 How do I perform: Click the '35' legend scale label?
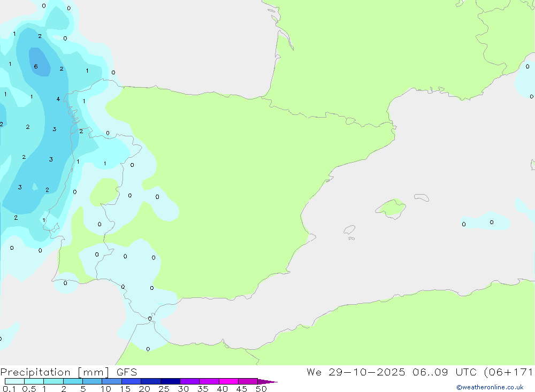point(203,389)
